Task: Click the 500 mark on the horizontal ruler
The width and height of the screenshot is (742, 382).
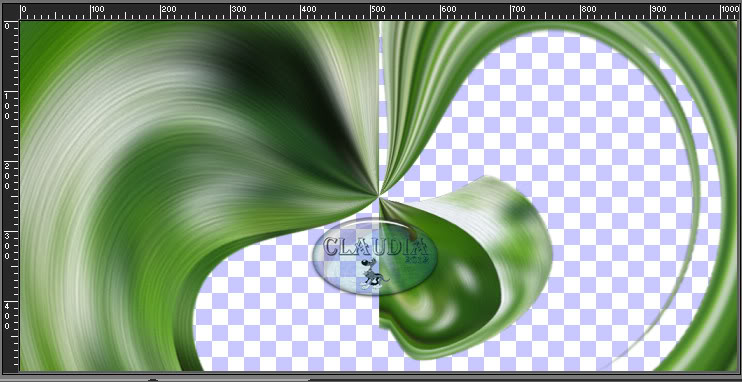Action: click(x=378, y=9)
